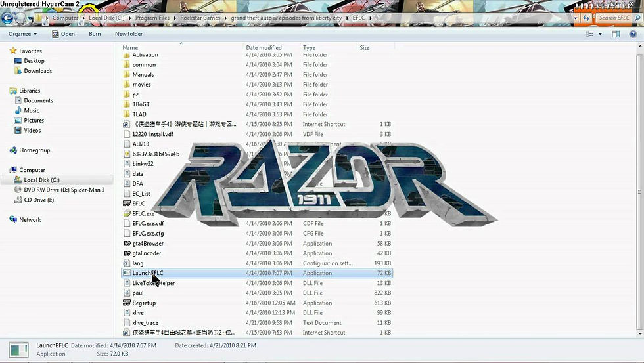Click the Open toolbar button

(x=63, y=34)
